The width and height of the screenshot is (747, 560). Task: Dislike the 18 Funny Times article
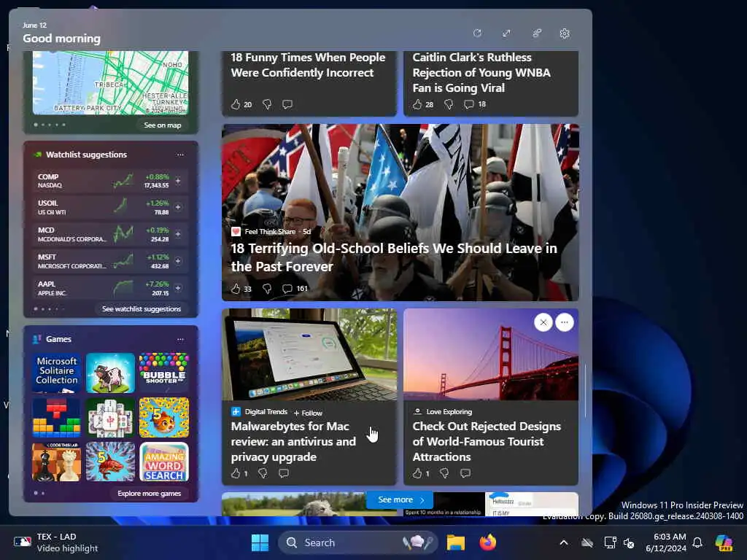click(x=267, y=104)
